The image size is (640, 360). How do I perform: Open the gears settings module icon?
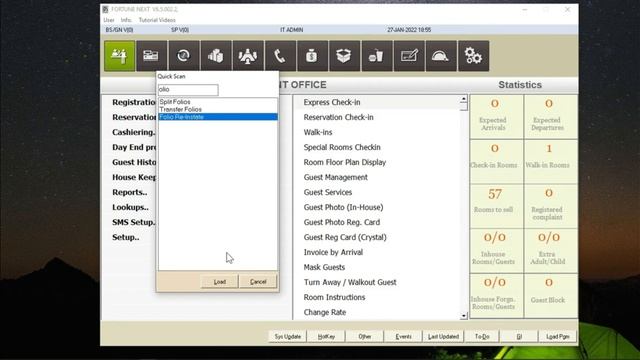tap(473, 56)
